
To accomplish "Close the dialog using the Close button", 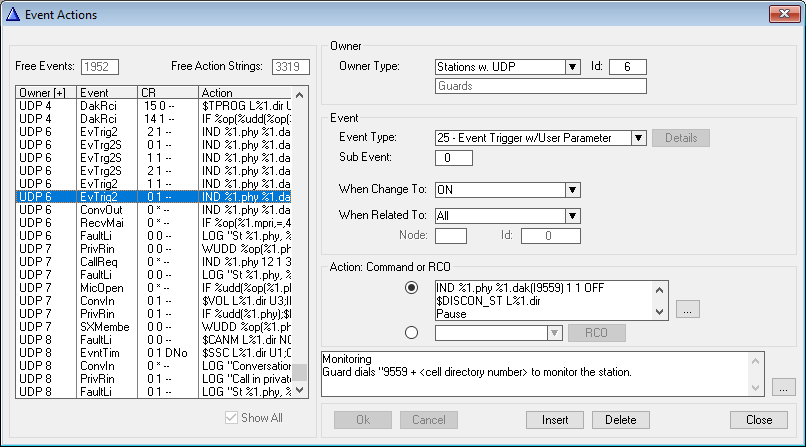I will (x=758, y=419).
